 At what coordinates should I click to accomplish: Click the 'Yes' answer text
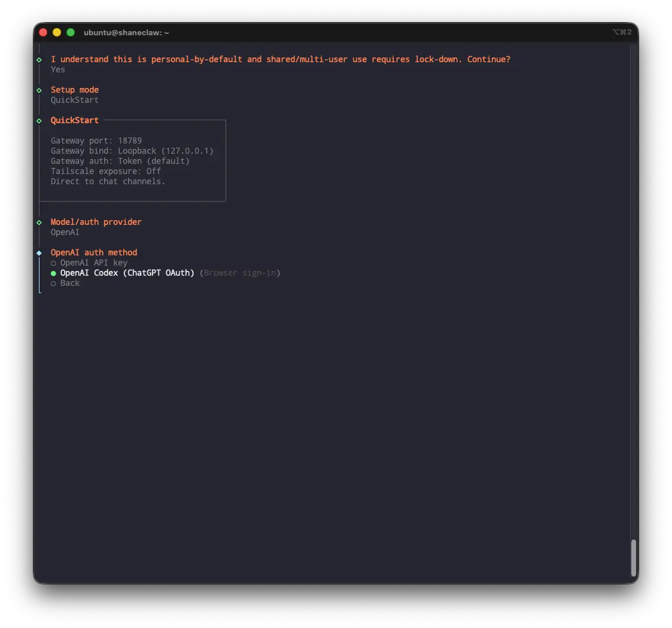tap(58, 69)
